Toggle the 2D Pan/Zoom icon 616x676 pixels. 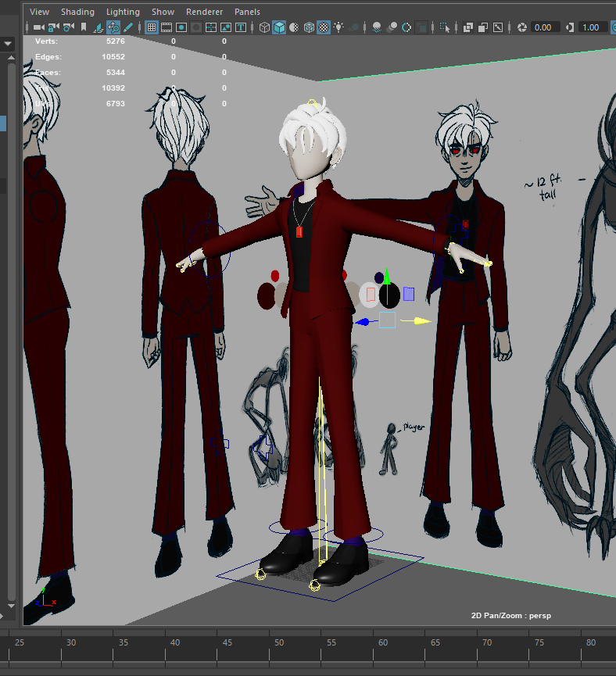(x=113, y=27)
